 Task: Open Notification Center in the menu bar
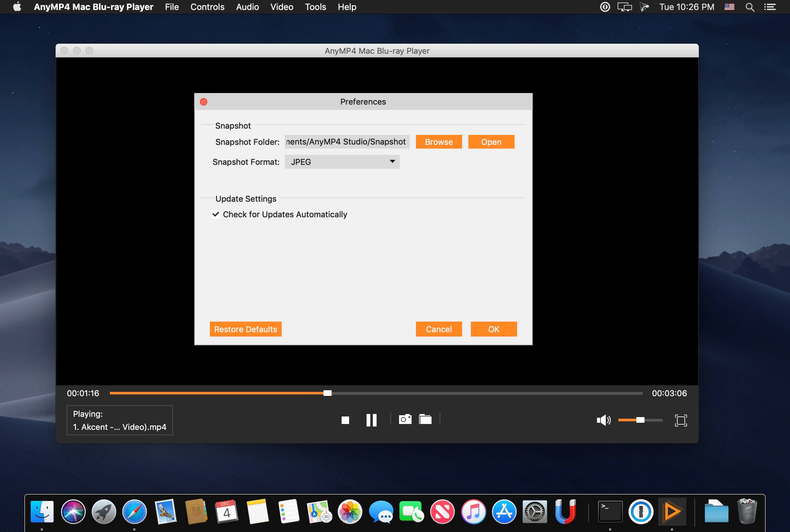[770, 7]
